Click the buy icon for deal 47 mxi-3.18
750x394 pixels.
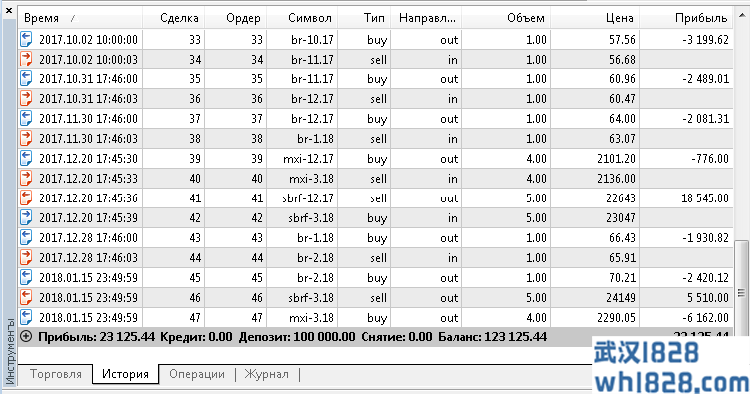26,317
